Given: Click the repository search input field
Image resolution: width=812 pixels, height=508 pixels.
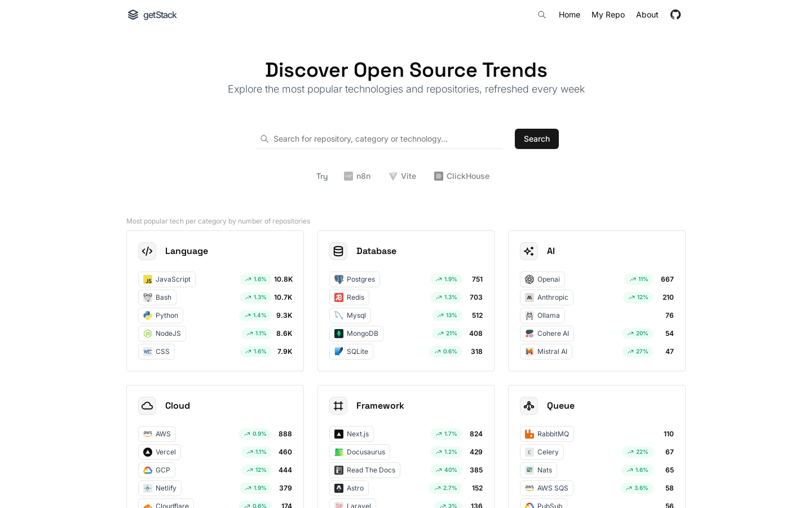Looking at the screenshot, I should (x=379, y=139).
